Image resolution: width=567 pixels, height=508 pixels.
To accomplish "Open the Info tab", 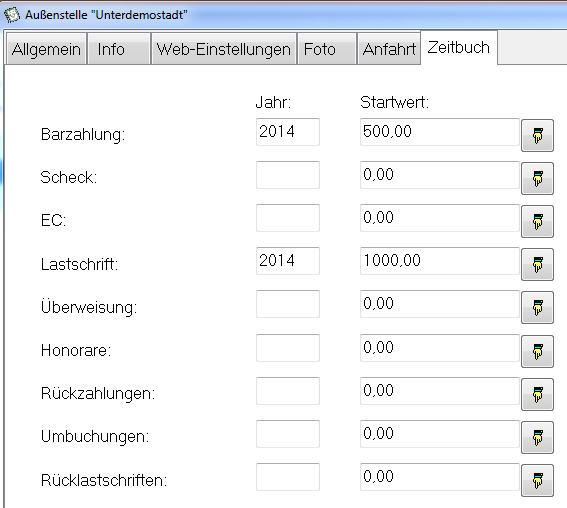I will pos(119,49).
